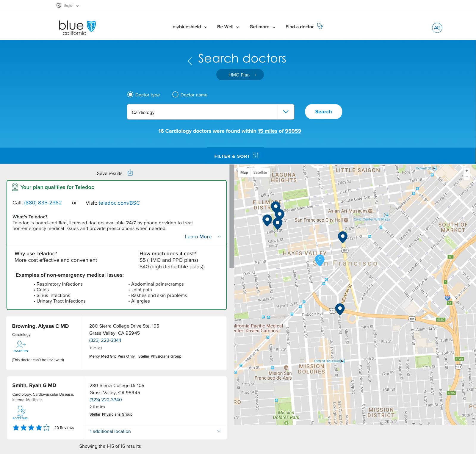Click the Search button
Viewport: 476px width, 454px height.
click(323, 112)
